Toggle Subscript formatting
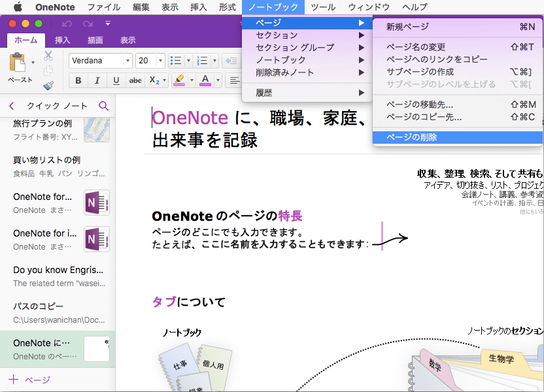This screenshot has height=392, width=544. pyautogui.click(x=154, y=80)
